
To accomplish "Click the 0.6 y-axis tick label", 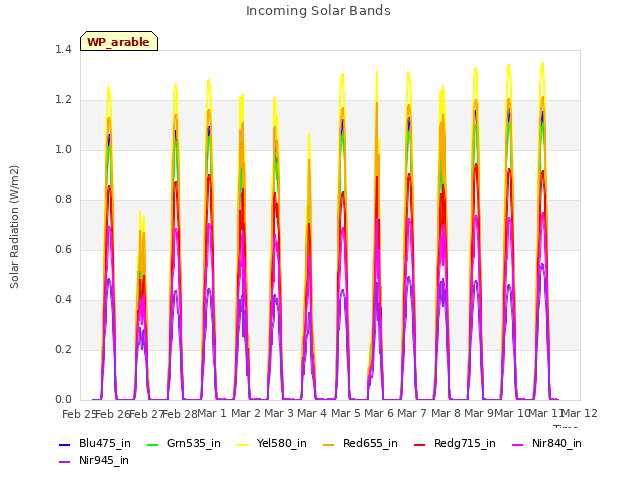I will click(63, 250).
